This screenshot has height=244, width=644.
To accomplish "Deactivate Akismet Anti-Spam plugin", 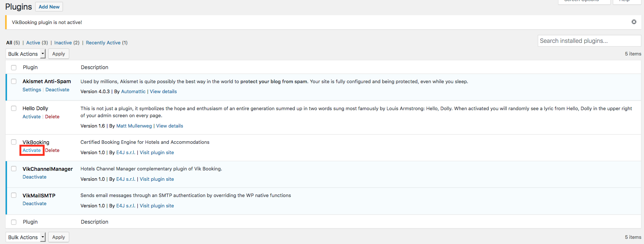I will tap(57, 90).
